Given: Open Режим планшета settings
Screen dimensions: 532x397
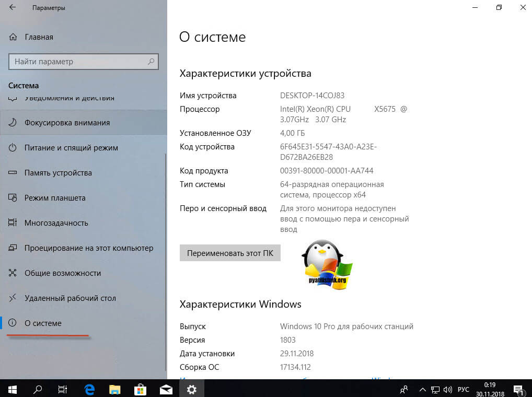Looking at the screenshot, I should pos(84,198).
